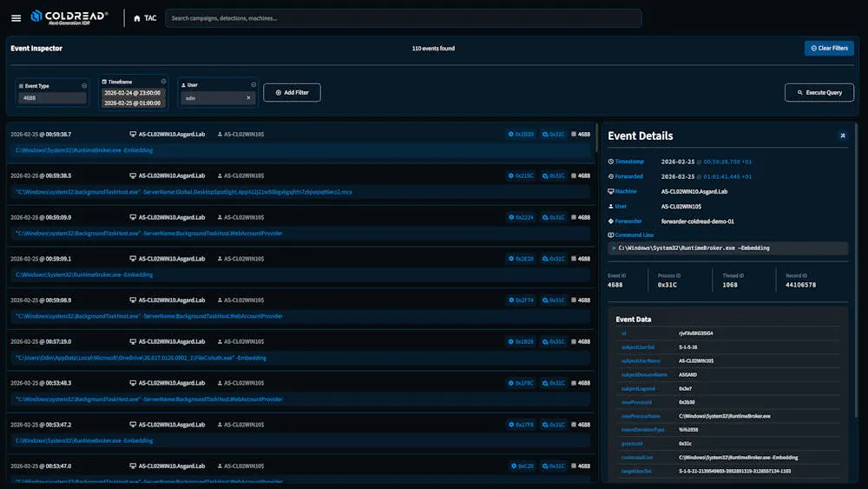868x489 pixels.
Task: Click the 0x2B30 process ID badge
Action: (x=521, y=134)
